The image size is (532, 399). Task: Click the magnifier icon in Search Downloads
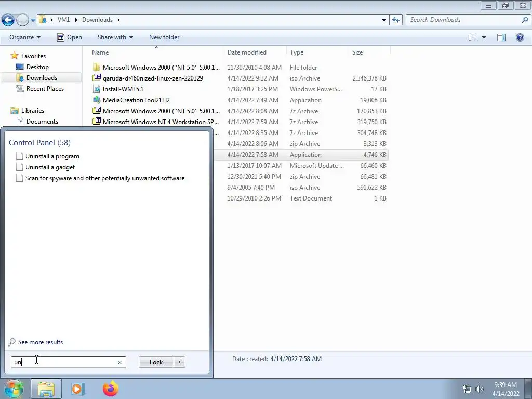click(x=525, y=20)
